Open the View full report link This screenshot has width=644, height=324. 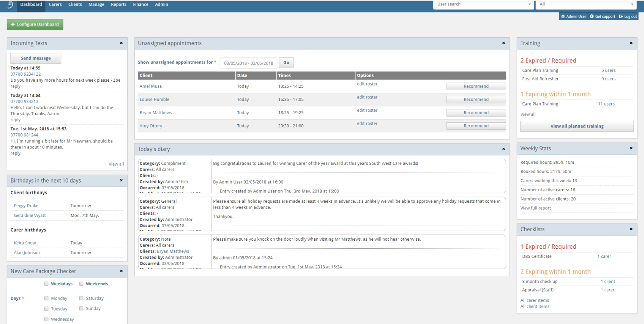(x=535, y=208)
